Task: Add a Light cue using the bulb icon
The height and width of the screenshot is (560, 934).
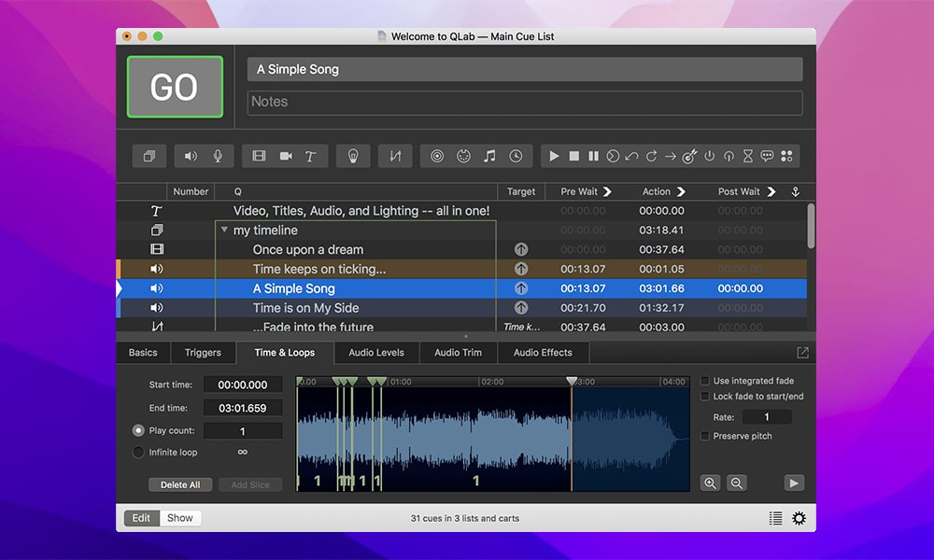Action: point(353,156)
